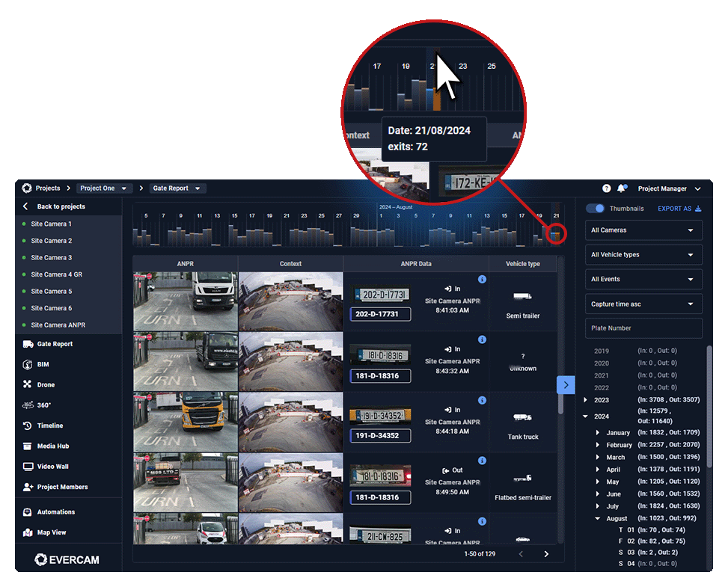
Task: Click the EXPORT AS link
Action: [676, 209]
